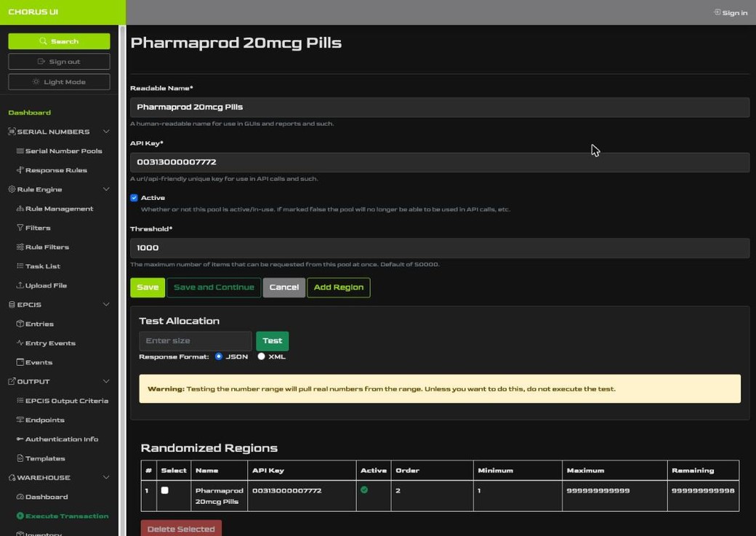
Task: Click the green Save button
Action: tap(148, 287)
